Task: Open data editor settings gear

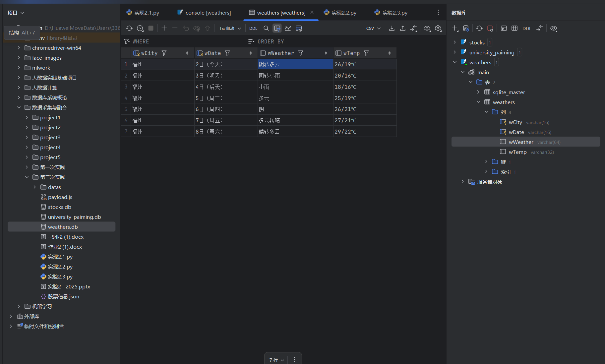Action: point(438,29)
